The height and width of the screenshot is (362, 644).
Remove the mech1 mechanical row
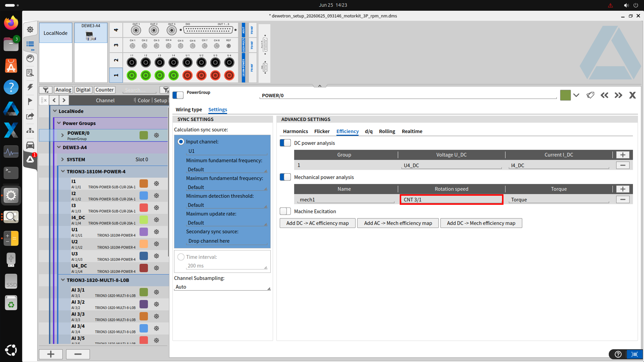tap(622, 200)
